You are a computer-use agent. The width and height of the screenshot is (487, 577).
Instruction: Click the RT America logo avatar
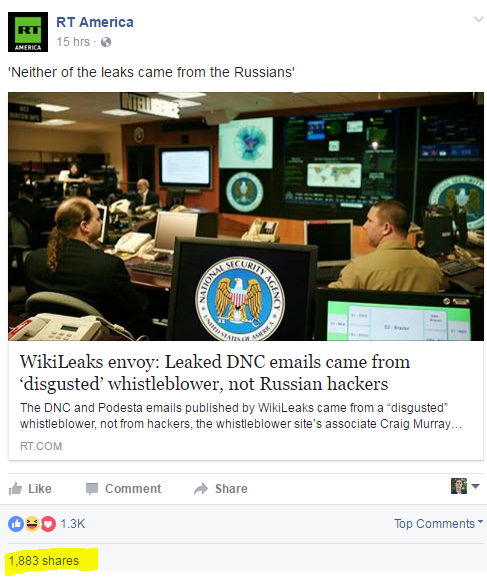pyautogui.click(x=28, y=32)
